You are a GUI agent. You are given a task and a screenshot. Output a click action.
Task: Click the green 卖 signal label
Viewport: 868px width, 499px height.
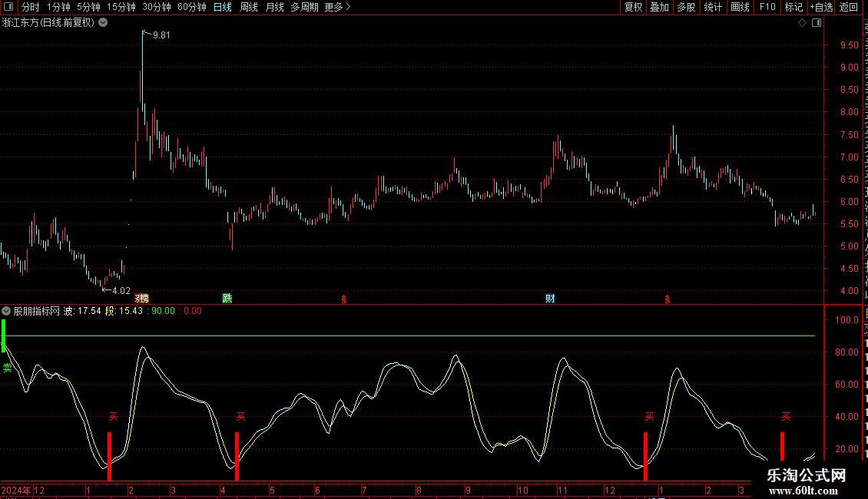click(x=7, y=368)
